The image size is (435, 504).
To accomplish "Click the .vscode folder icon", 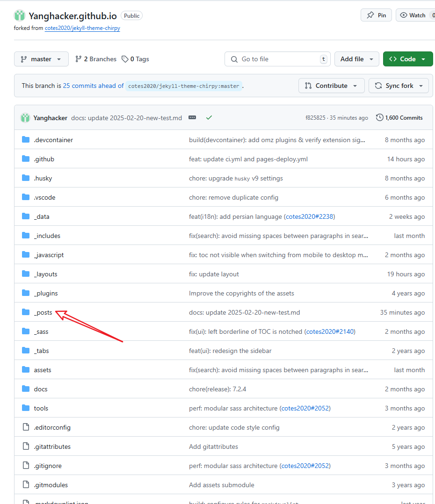I will point(26,197).
